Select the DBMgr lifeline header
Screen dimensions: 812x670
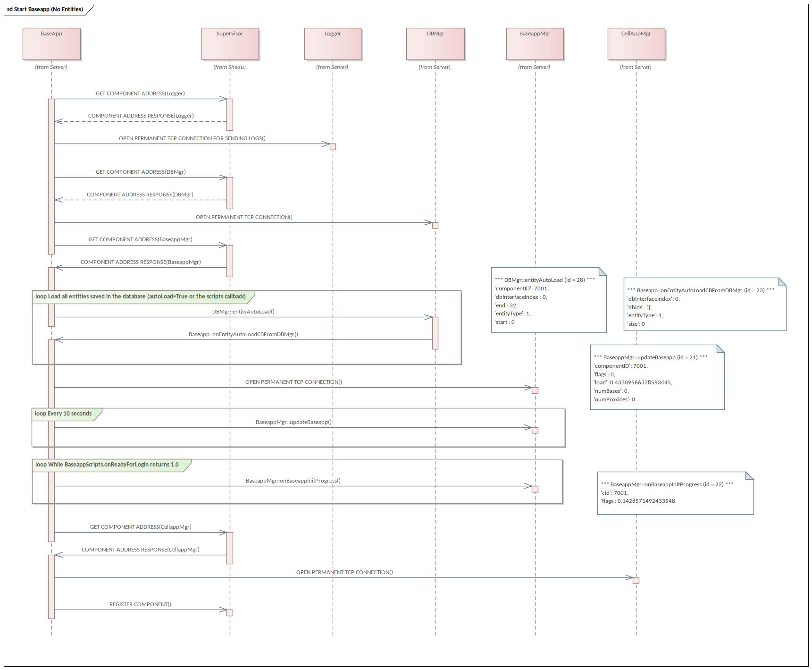(x=435, y=43)
